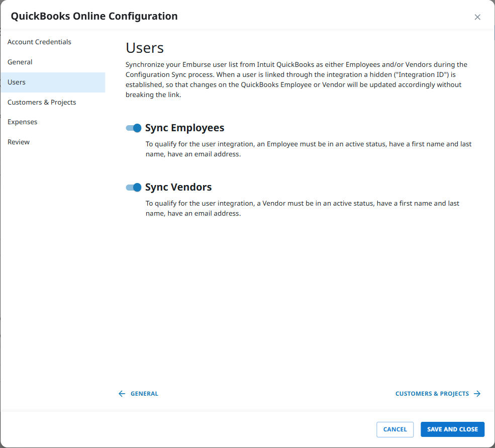
Task: Click the forward arrow after CUSTOMERS & PROJECTS
Action: coord(477,394)
